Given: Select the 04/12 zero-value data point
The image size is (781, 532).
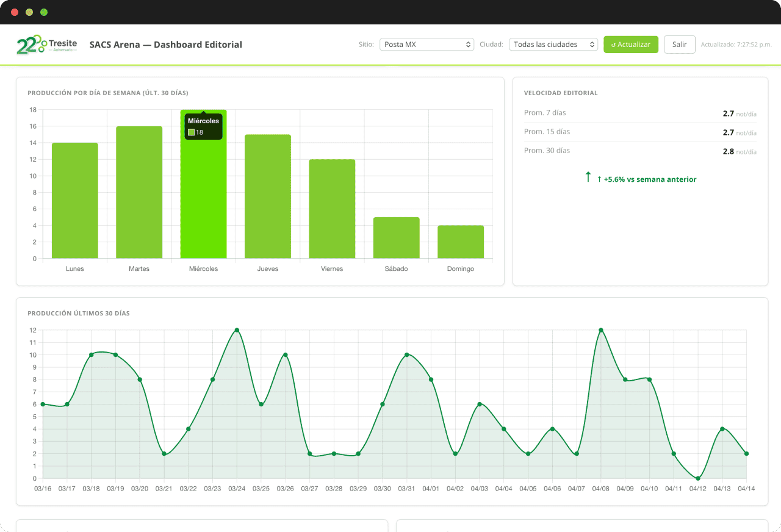Looking at the screenshot, I should (698, 478).
